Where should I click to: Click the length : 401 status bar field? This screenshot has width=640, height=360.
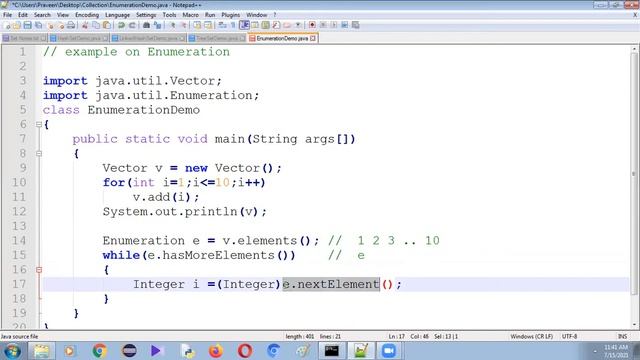click(x=300, y=336)
